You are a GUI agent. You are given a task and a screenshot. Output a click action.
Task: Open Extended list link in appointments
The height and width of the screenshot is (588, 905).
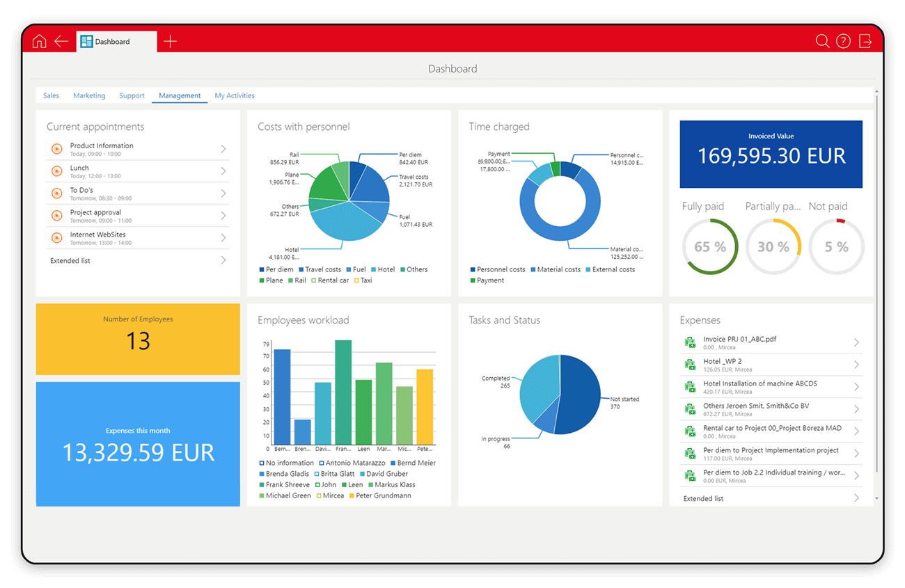(x=70, y=260)
